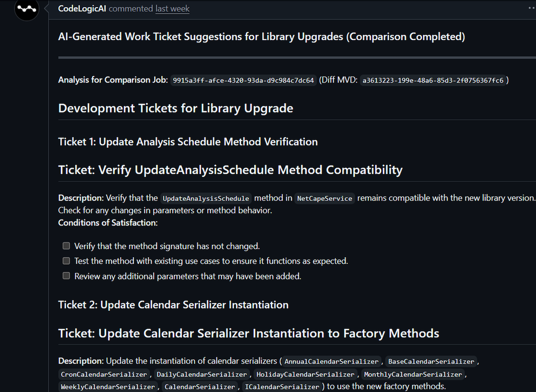
Task: Click the AnnualCalendarSerializer code tag
Action: click(x=331, y=361)
